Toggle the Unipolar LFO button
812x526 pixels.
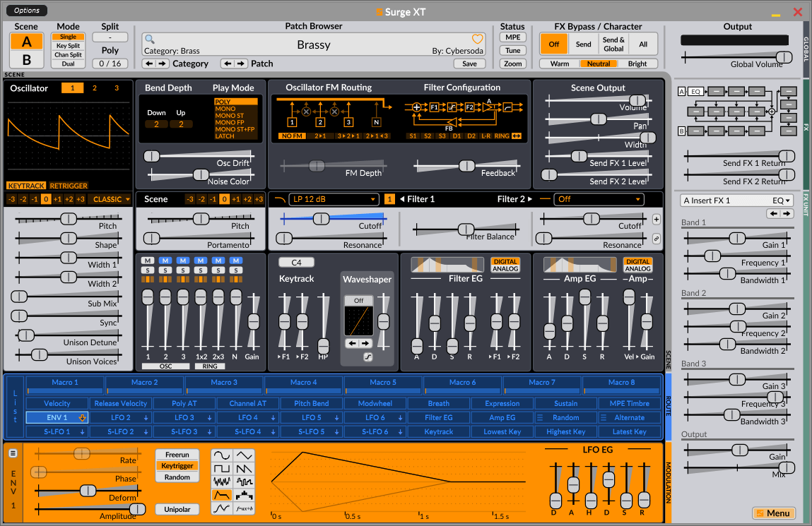(x=177, y=510)
